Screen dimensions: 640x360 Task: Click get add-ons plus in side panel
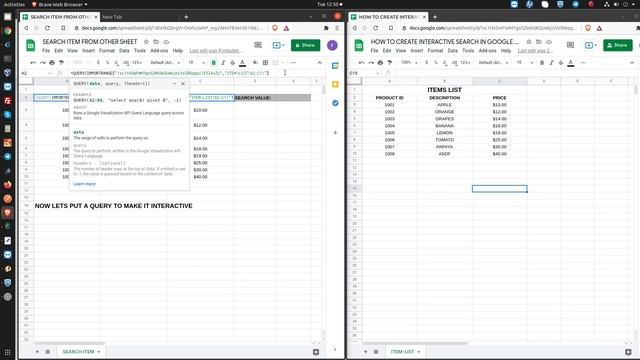(335, 133)
